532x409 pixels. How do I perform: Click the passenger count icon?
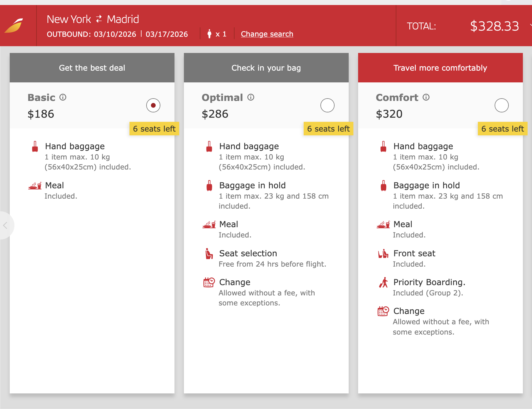click(210, 34)
